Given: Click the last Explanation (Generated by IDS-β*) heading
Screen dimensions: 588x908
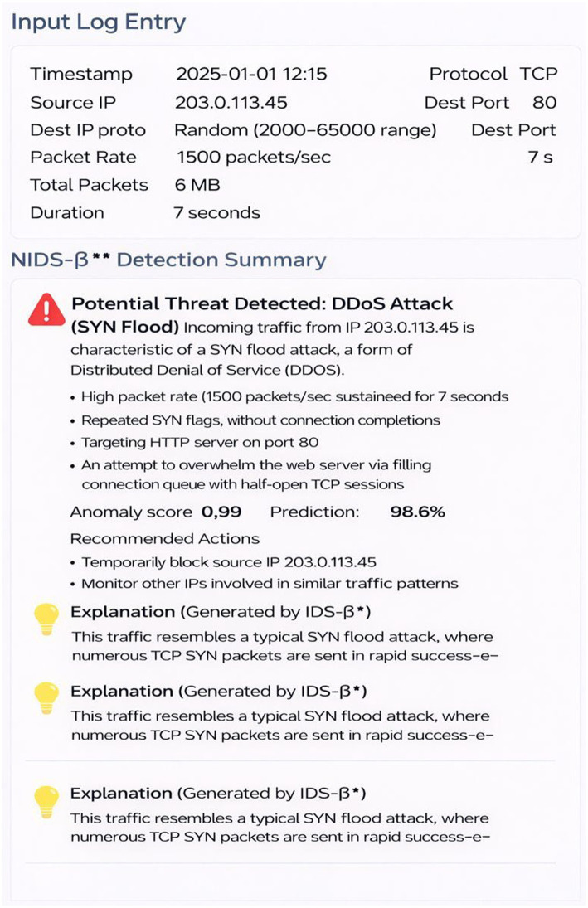Looking at the screenshot, I should [218, 794].
